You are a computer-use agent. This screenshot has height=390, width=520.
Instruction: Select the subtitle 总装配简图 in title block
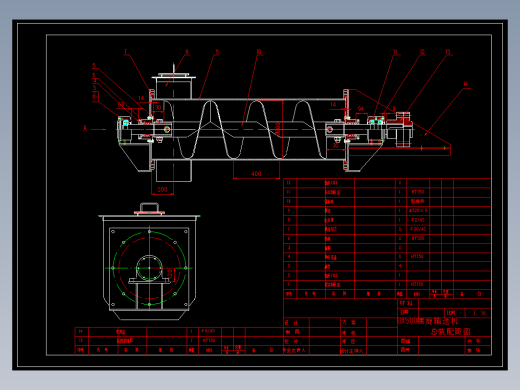click(450, 331)
